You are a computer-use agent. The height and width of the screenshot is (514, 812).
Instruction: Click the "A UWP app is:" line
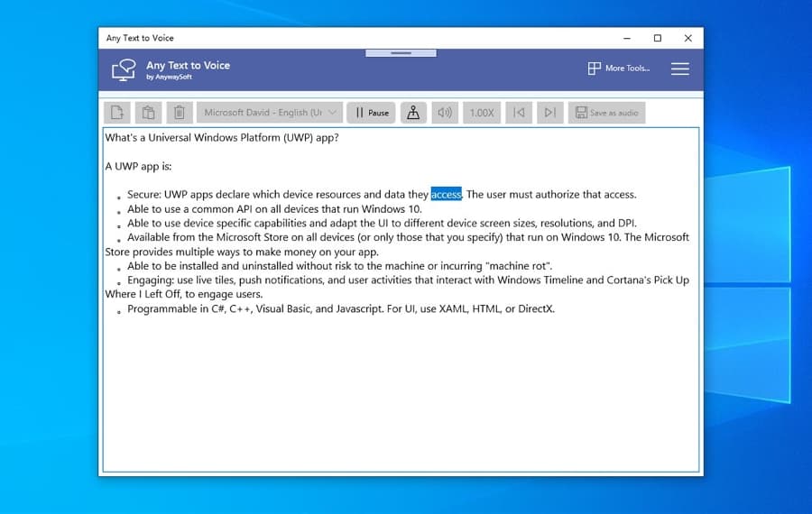click(x=138, y=166)
